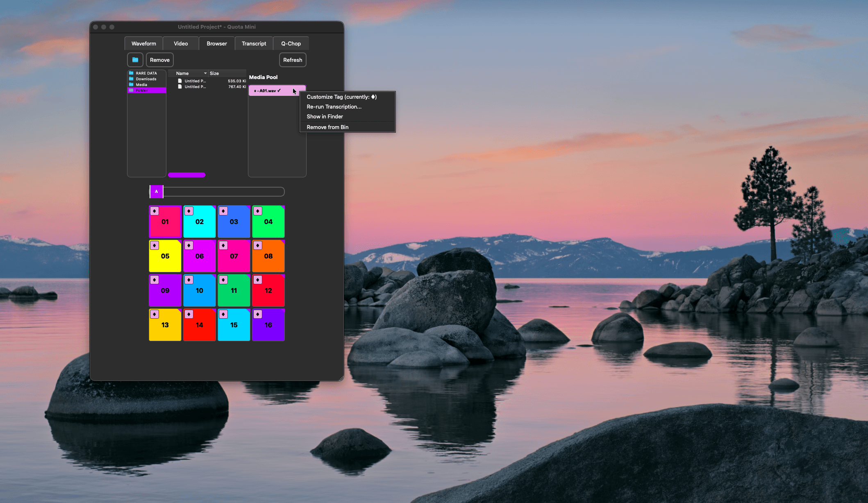
Task: Click first Untitled P... file icon
Action: (180, 81)
